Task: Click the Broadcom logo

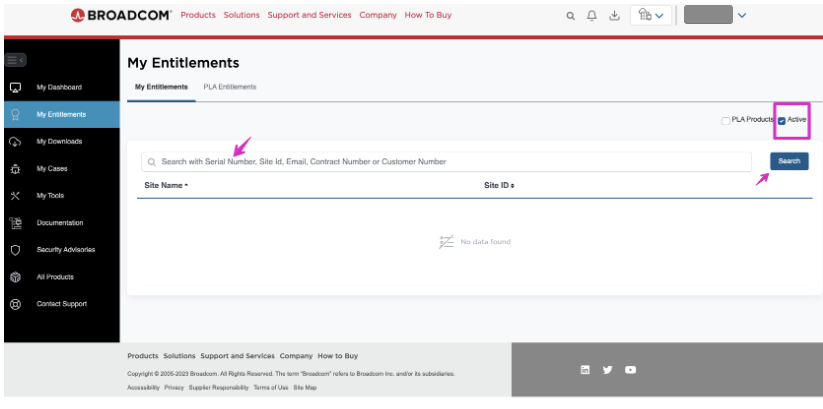Action: (x=121, y=15)
